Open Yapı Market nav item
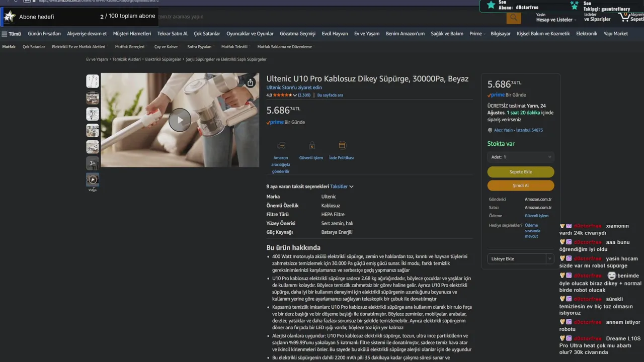Viewport: 644px width, 362px height. pos(616,34)
